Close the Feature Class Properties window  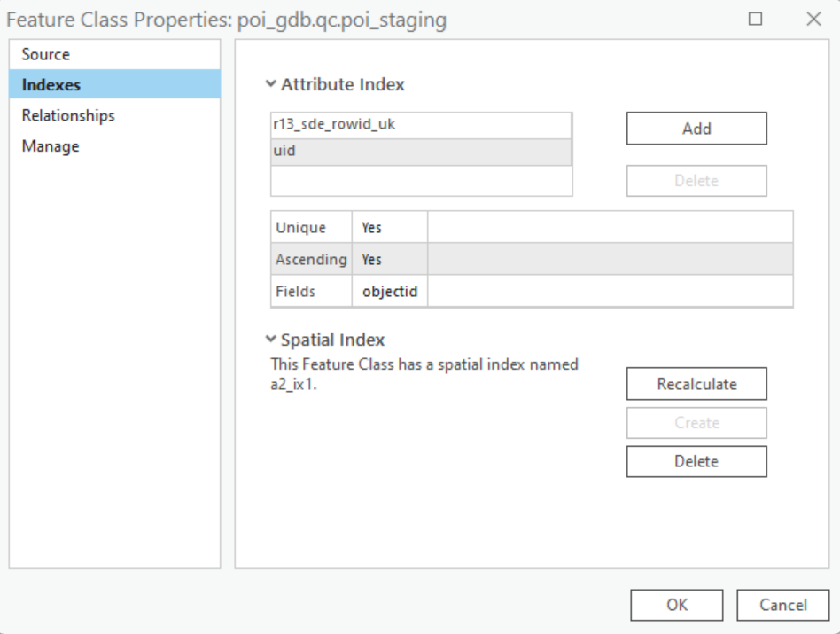click(813, 19)
